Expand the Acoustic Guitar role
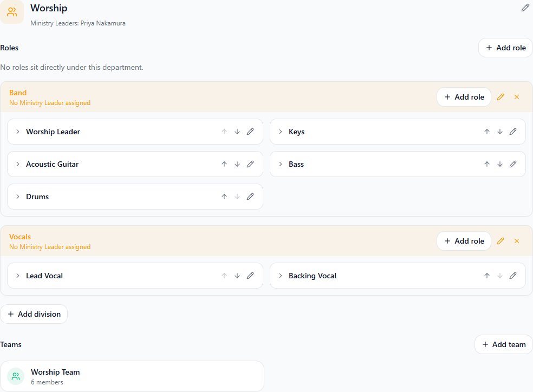Image resolution: width=533 pixels, height=392 pixels. point(18,165)
